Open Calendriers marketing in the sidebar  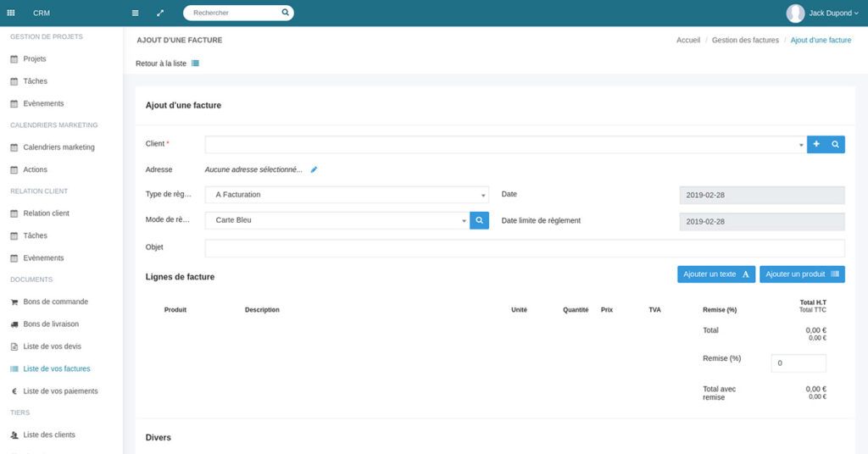[x=58, y=147]
